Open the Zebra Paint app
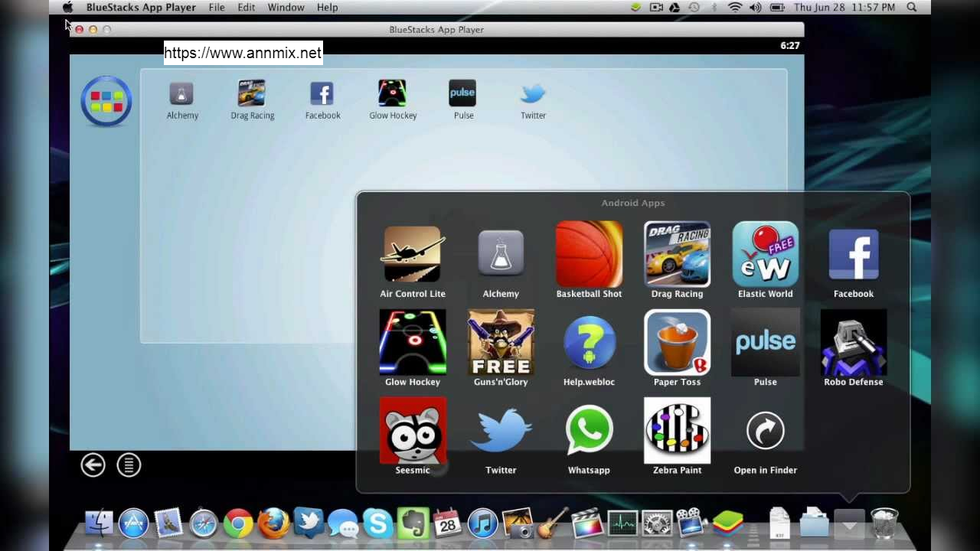This screenshot has width=980, height=551. click(677, 430)
